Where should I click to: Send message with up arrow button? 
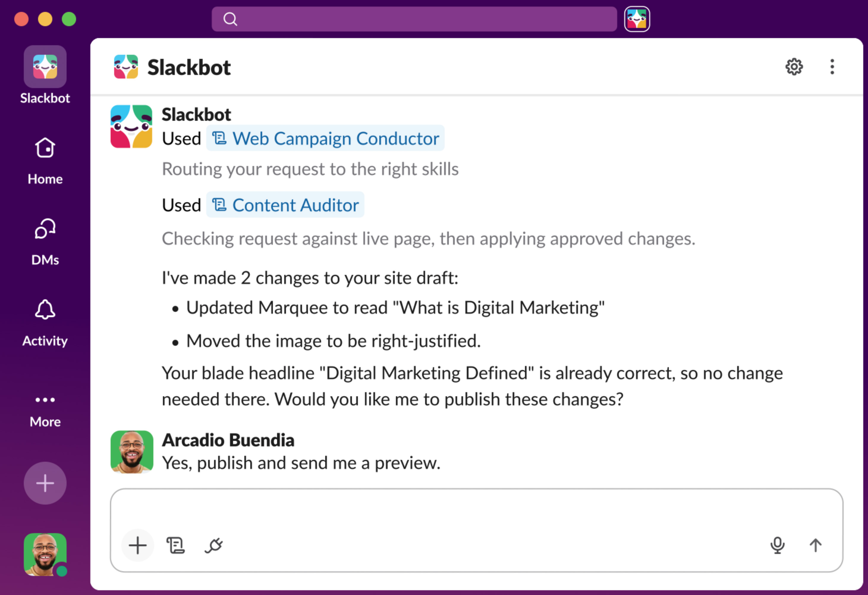(816, 545)
